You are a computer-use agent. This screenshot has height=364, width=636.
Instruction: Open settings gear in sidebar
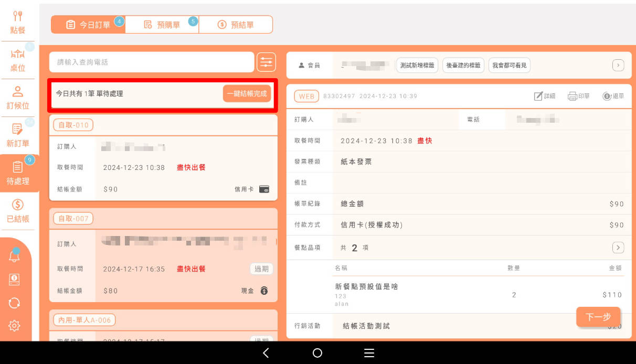click(14, 326)
